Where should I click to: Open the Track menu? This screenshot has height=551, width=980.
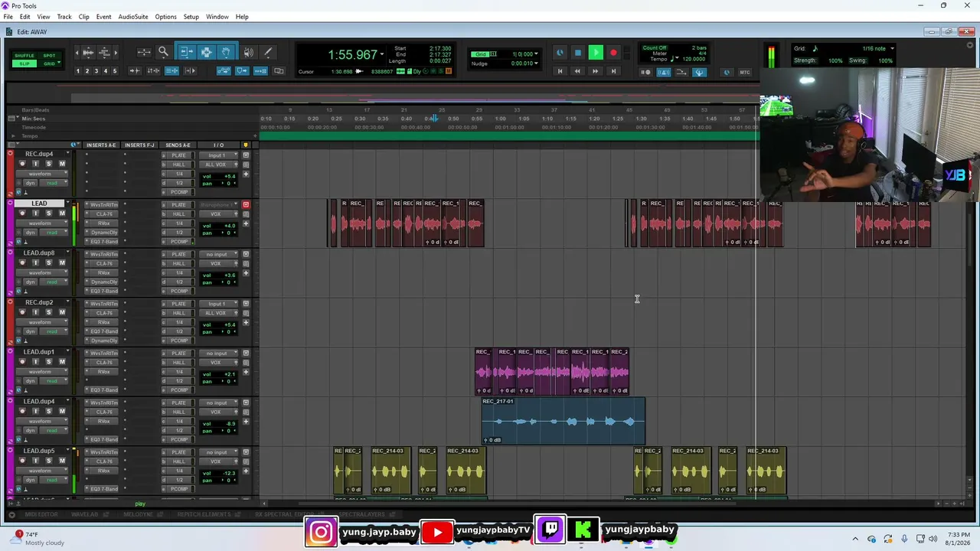tap(64, 17)
